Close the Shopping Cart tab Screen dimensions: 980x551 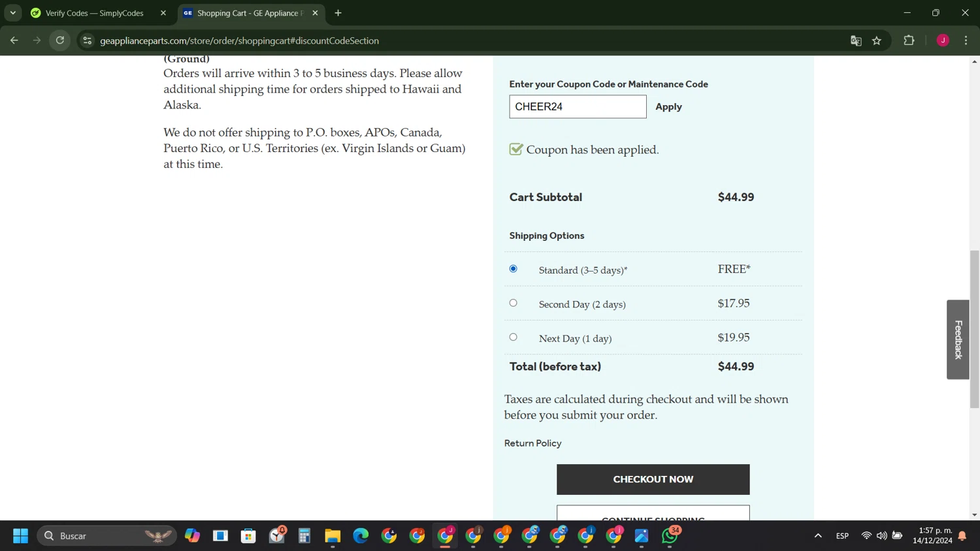315,13
